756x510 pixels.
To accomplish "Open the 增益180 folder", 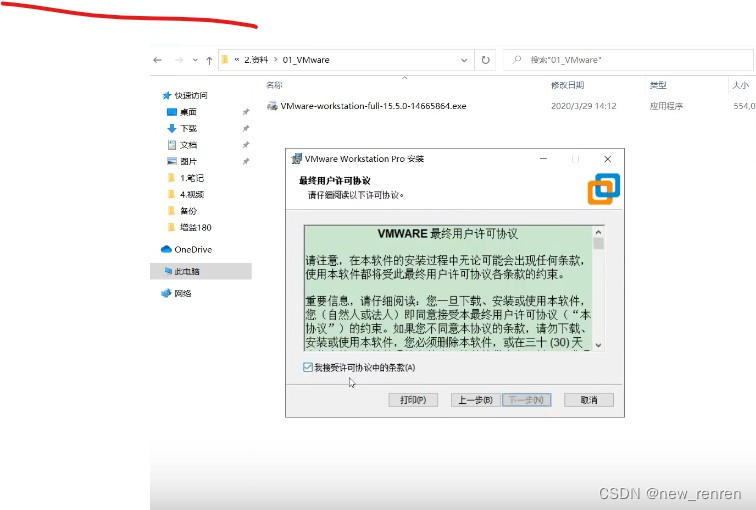I will click(195, 227).
